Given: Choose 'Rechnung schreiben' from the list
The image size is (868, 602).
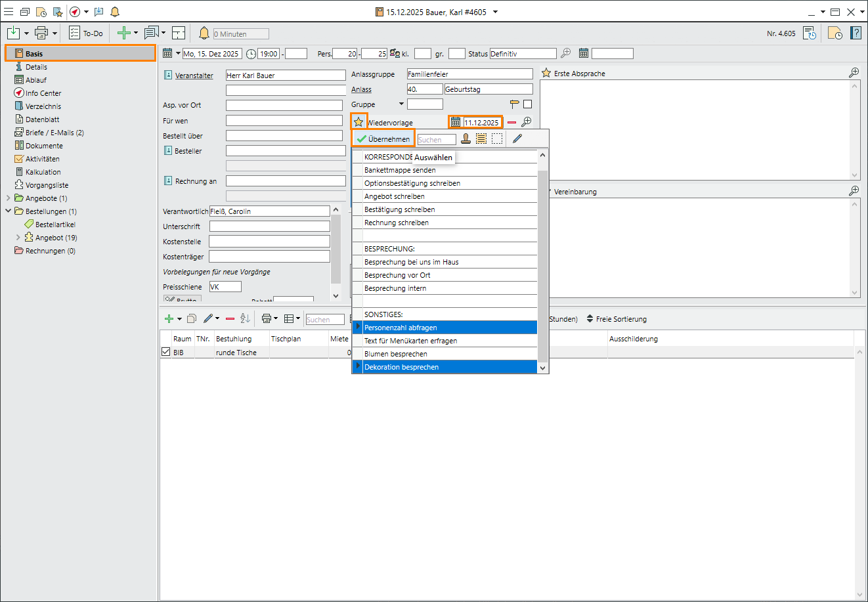Looking at the screenshot, I should point(397,223).
